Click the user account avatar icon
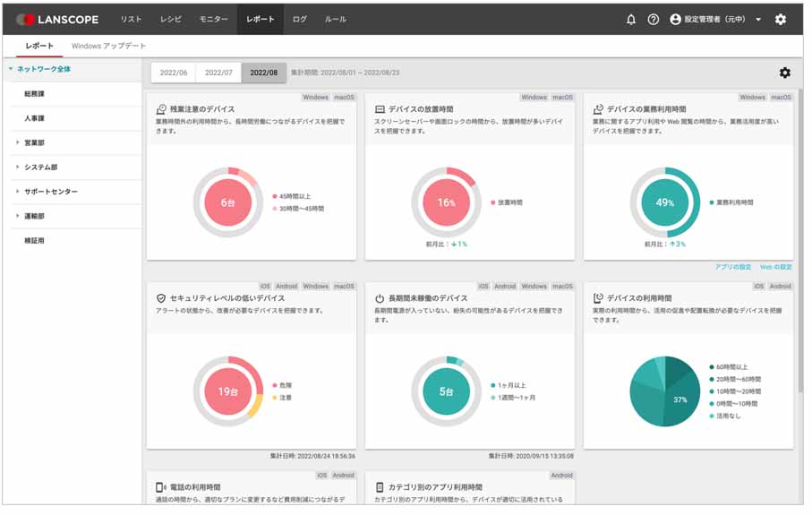Image resolution: width=812 pixels, height=515 pixels. pos(676,19)
